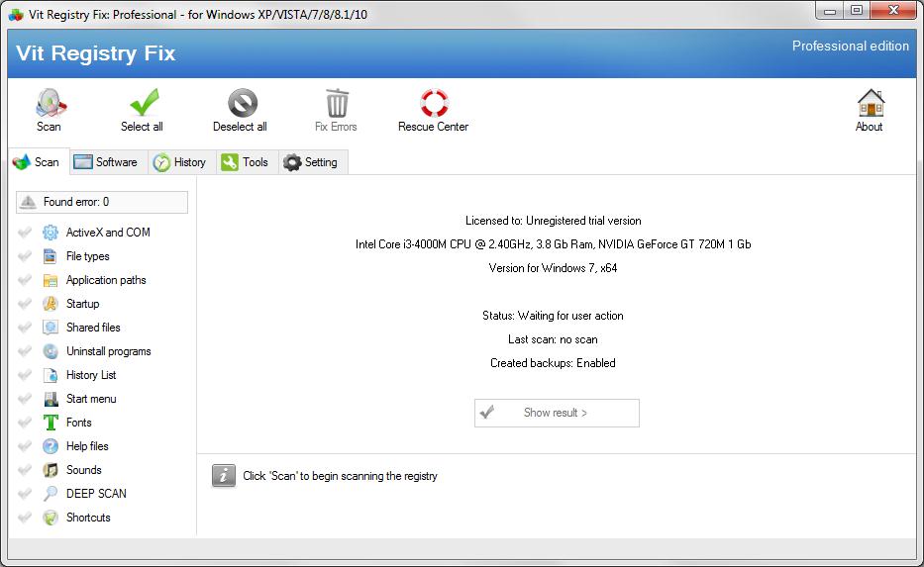924x567 pixels.
Task: Toggle the Uninstall programs checkmark
Action: tap(25, 351)
